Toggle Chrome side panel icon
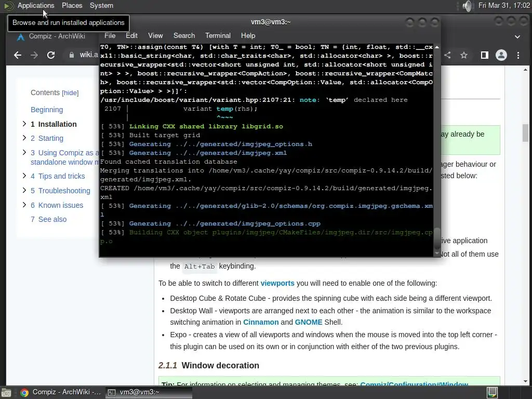The image size is (532, 399). point(485,55)
